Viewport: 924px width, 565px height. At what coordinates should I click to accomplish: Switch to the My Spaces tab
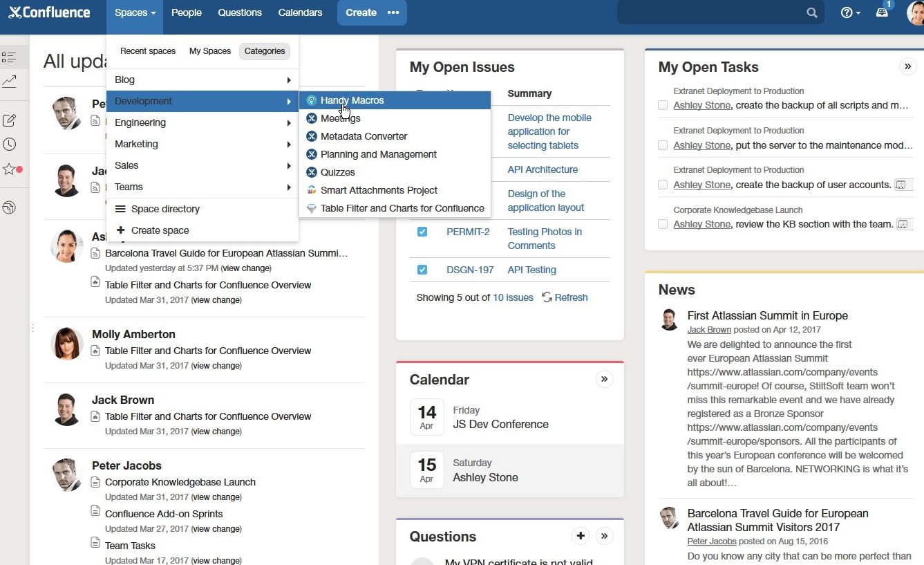(x=209, y=50)
